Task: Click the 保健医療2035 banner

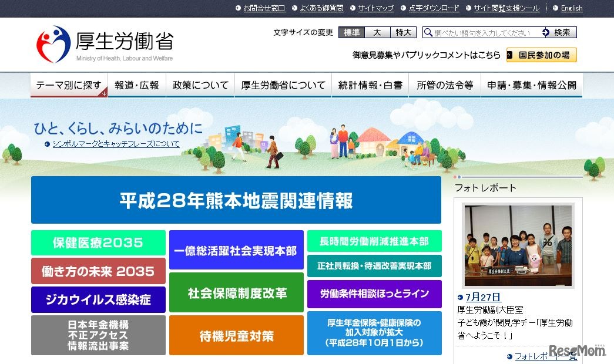Action: click(x=98, y=243)
